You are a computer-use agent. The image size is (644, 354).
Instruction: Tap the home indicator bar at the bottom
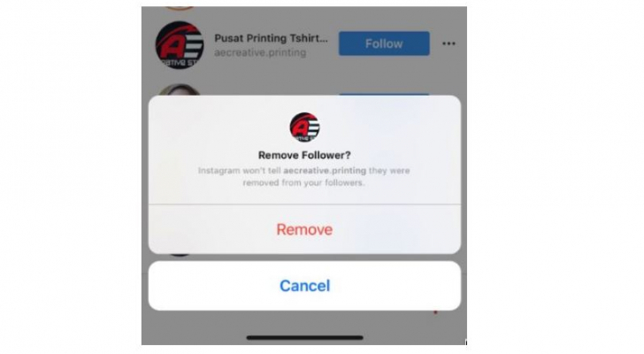point(304,337)
